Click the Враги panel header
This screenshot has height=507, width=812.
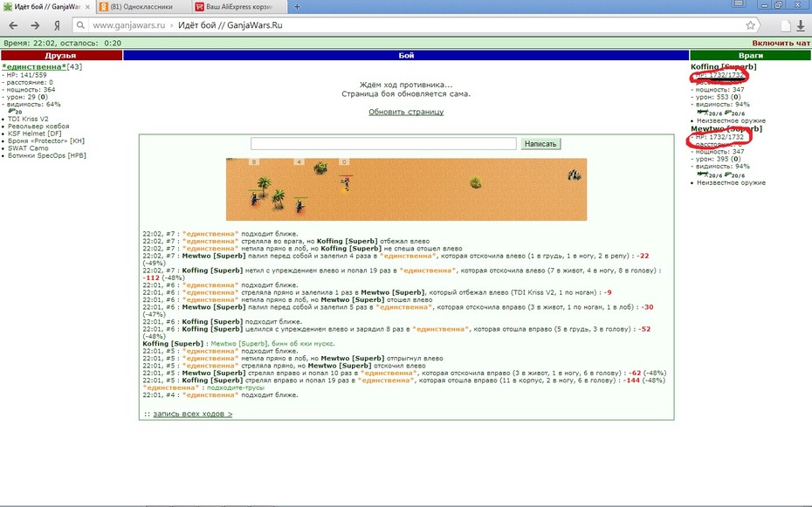(750, 55)
